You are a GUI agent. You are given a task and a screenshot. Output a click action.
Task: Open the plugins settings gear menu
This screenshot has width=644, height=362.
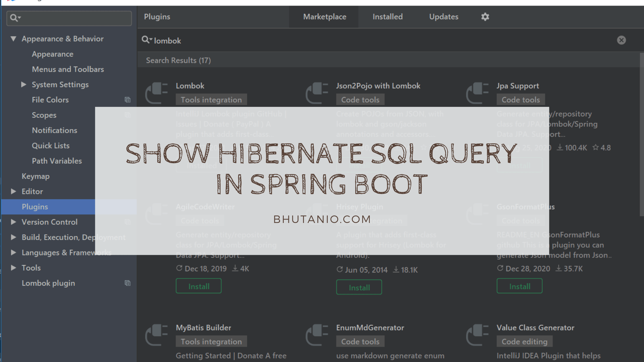[x=485, y=17]
